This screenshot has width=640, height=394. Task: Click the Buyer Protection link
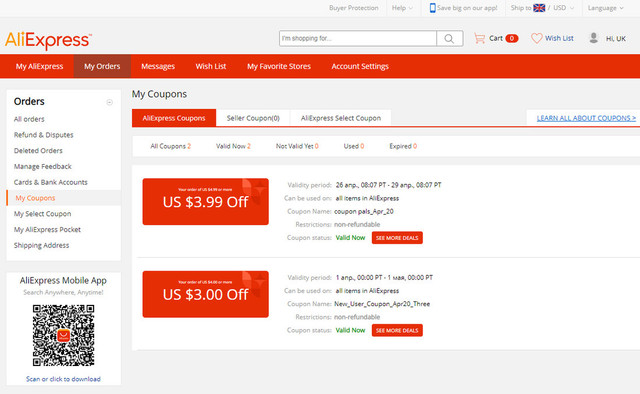coord(353,8)
